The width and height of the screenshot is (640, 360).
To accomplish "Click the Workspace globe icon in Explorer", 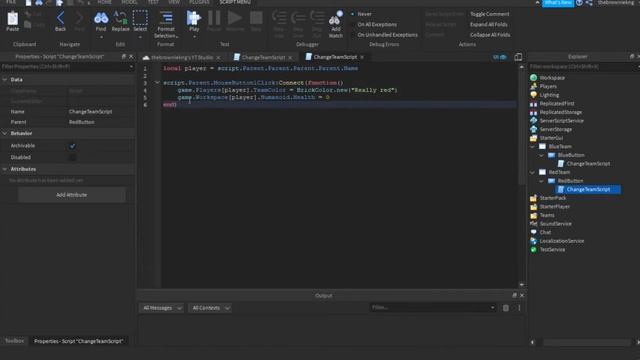I will (533, 78).
